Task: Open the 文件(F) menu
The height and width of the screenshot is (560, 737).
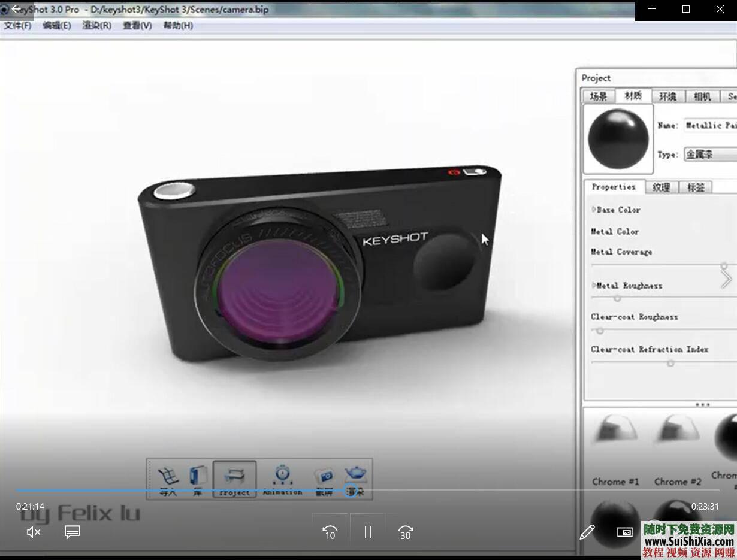Action: point(18,26)
